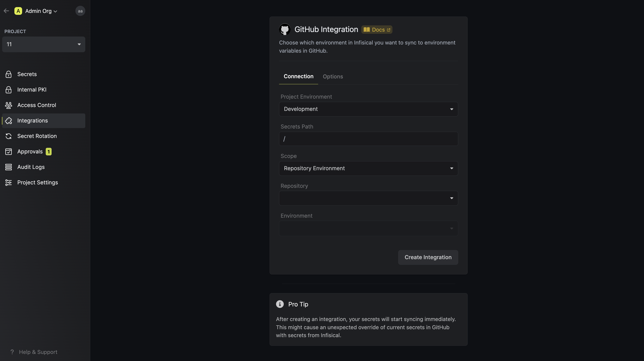Image resolution: width=644 pixels, height=361 pixels.
Task: Click the Project Environment dropdown arrow
Action: point(452,109)
